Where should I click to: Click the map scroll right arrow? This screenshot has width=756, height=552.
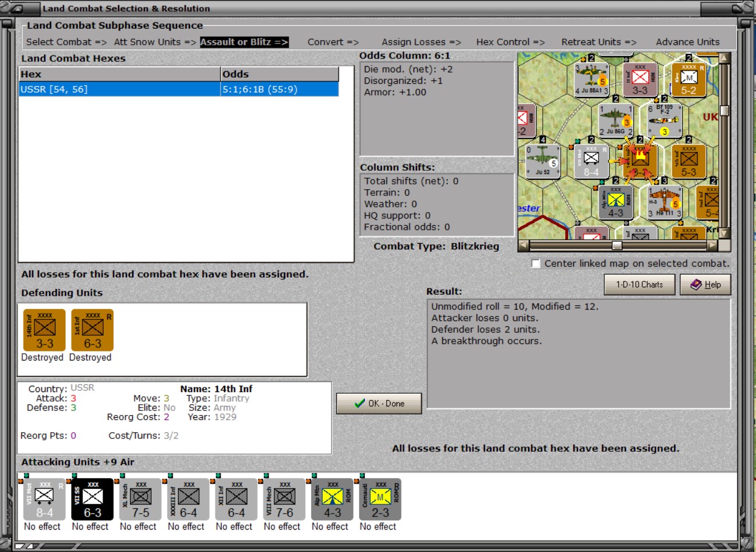click(712, 245)
